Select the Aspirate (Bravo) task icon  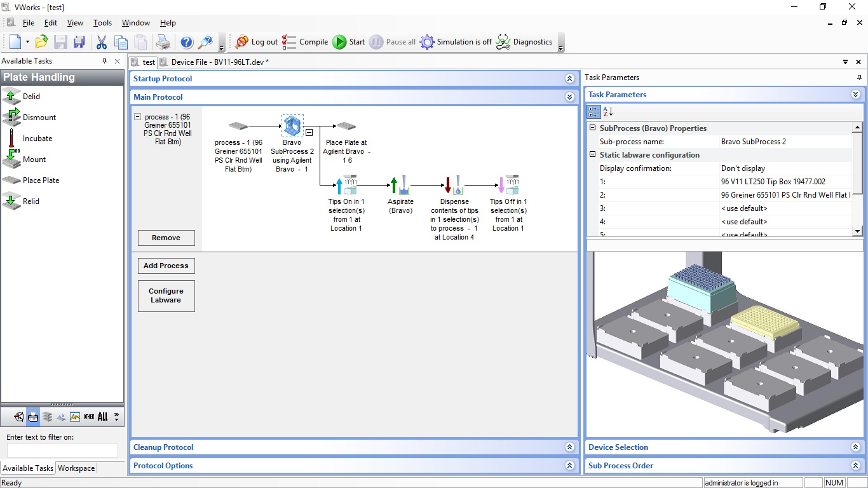coord(400,185)
